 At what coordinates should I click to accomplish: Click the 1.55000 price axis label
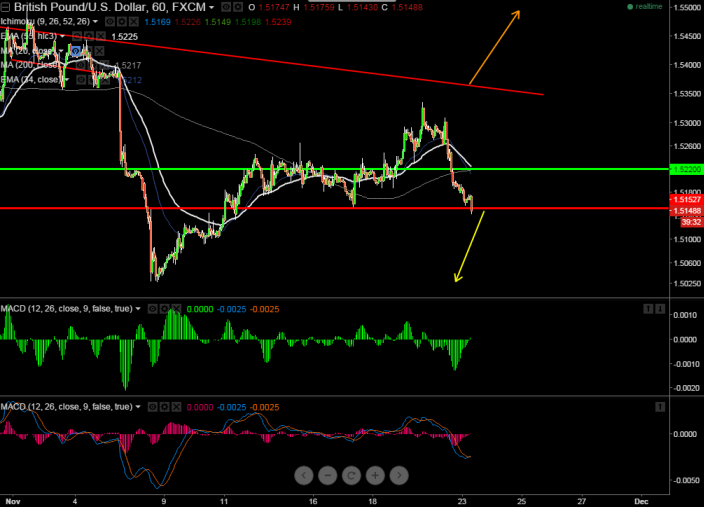[x=687, y=8]
